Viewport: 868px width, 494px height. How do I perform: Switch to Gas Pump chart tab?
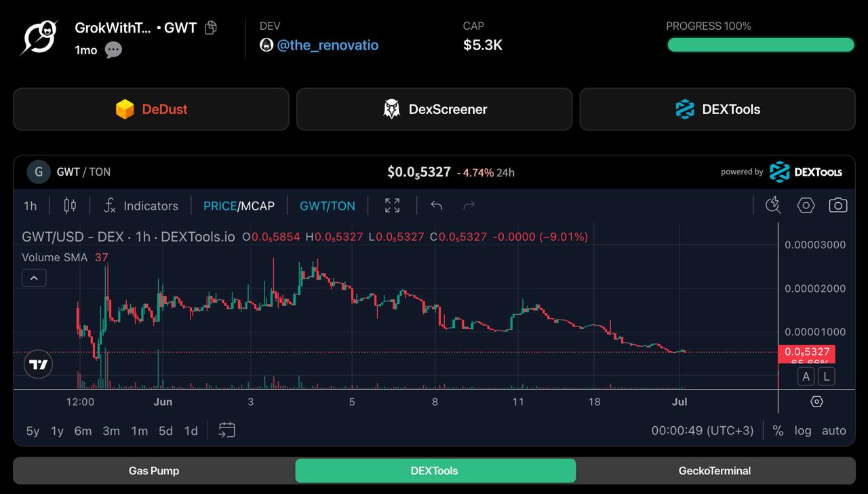pos(154,470)
